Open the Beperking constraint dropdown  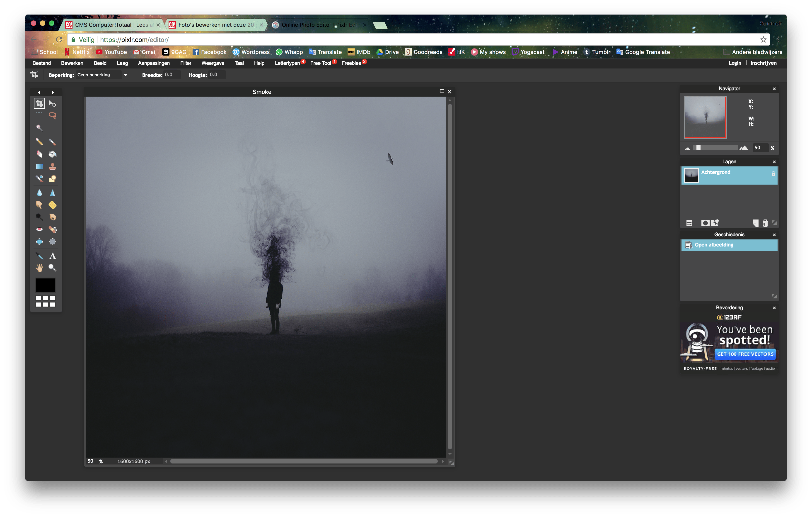[126, 75]
